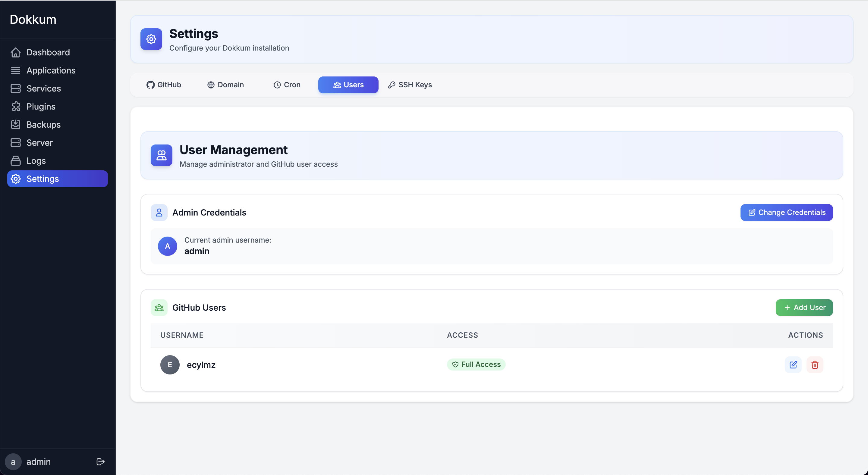Viewport: 868px width, 475px height.
Task: Edit the ecylmz GitHub user
Action: (x=793, y=365)
